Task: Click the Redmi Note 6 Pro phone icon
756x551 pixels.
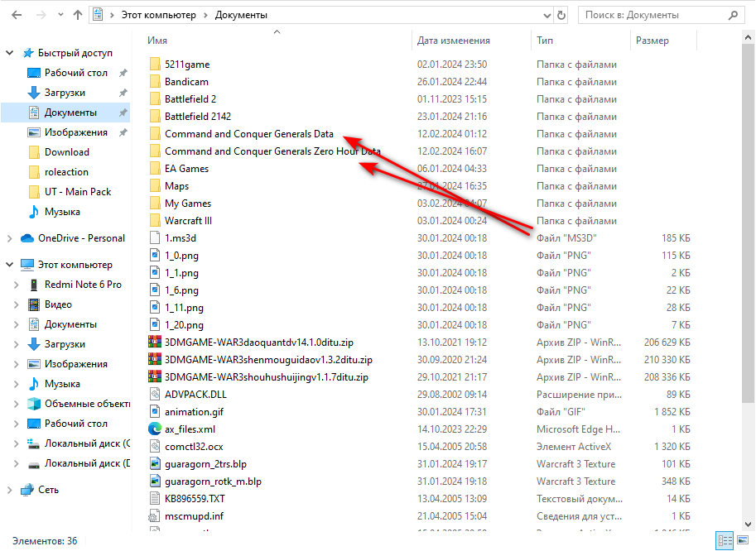Action: tap(34, 285)
